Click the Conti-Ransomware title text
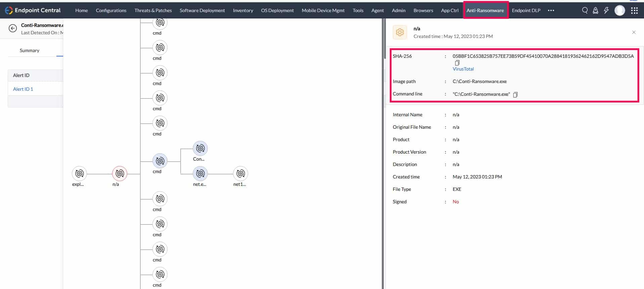This screenshot has height=289, width=644. pyautogui.click(x=42, y=25)
